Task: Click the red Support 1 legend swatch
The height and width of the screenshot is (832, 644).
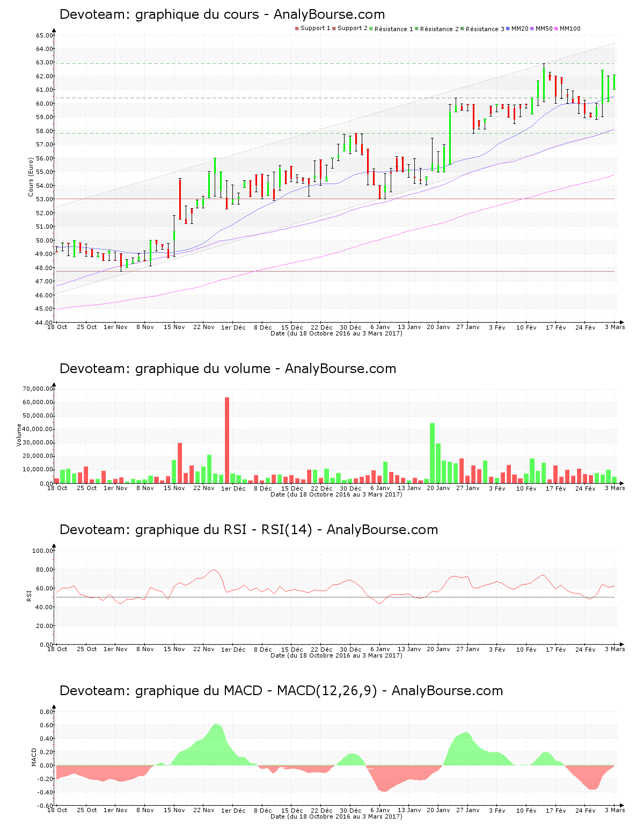Action: coord(297,28)
